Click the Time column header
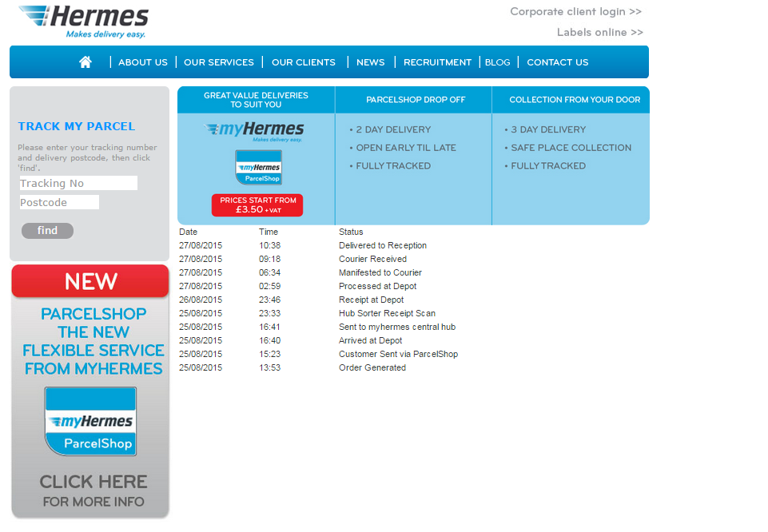The image size is (768, 532). pos(269,232)
